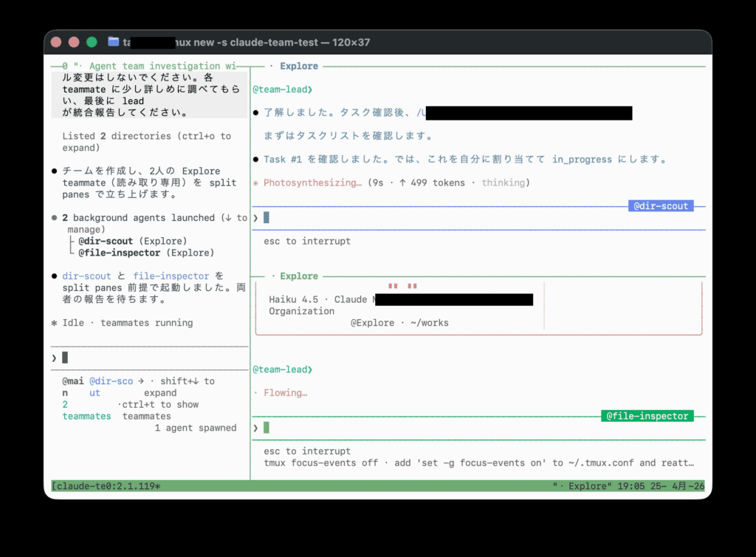Click the green zoom window button
The image size is (756, 557).
click(x=92, y=42)
